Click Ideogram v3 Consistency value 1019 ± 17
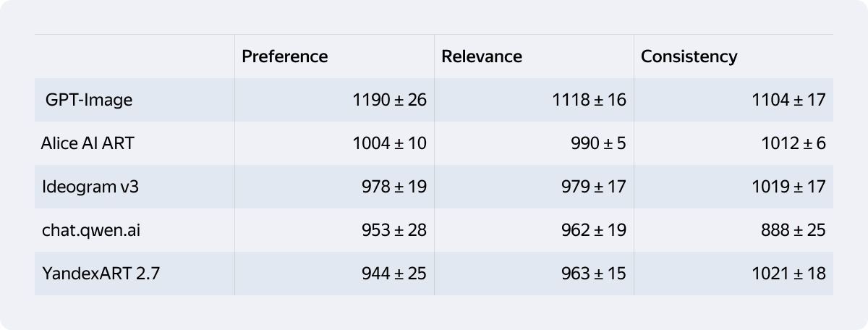The width and height of the screenshot is (868, 330). click(788, 187)
